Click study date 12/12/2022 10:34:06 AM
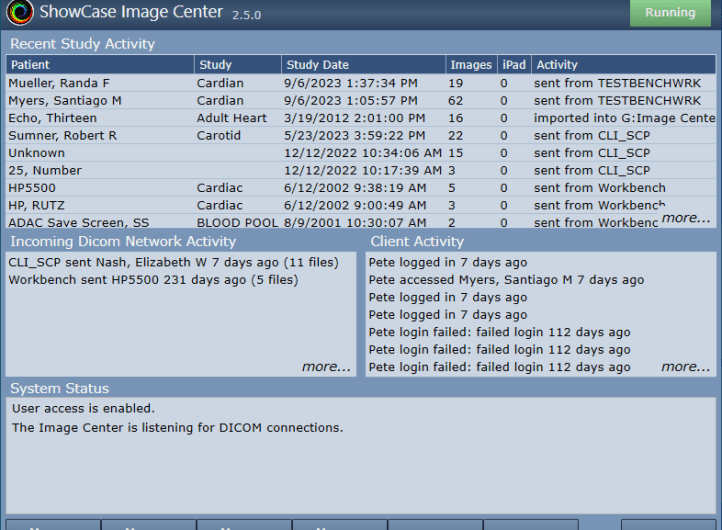This screenshot has width=722, height=530. (363, 153)
